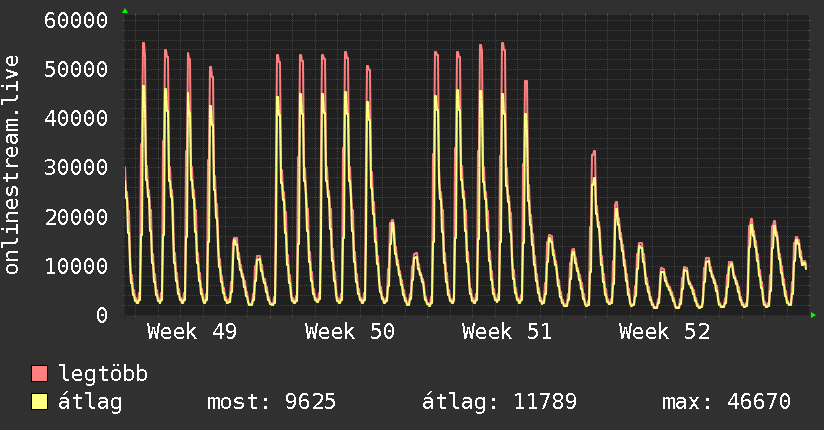Click the onlinestream.live vertical axis title

[12, 165]
